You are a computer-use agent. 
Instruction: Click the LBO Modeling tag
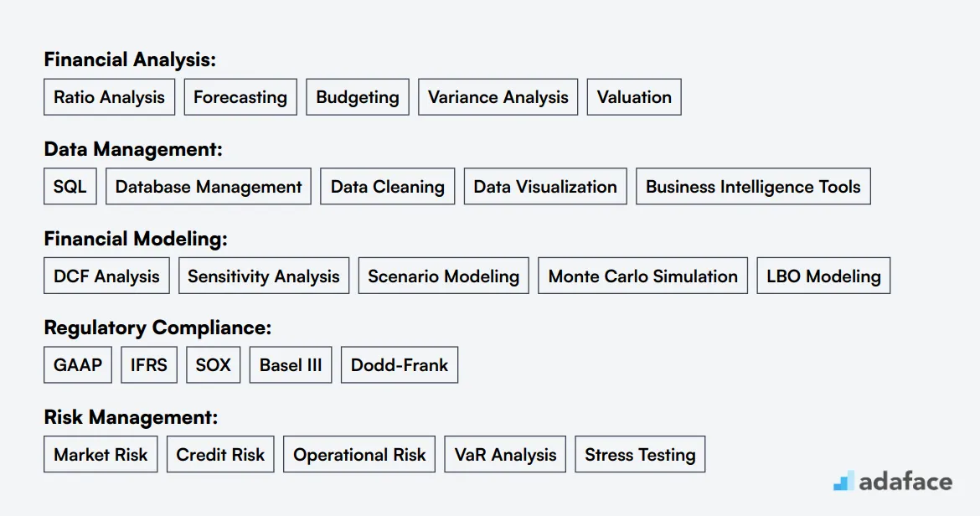click(x=823, y=276)
